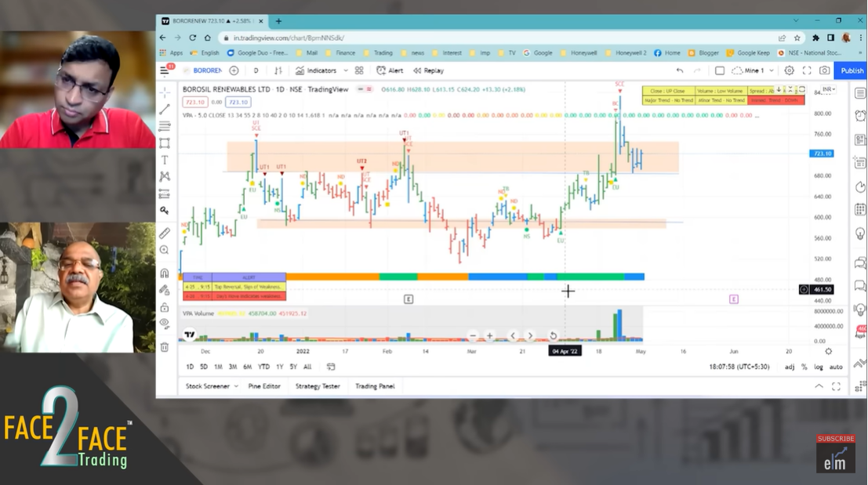Click the 723.10 sell price button
The width and height of the screenshot is (868, 485).
click(x=195, y=102)
